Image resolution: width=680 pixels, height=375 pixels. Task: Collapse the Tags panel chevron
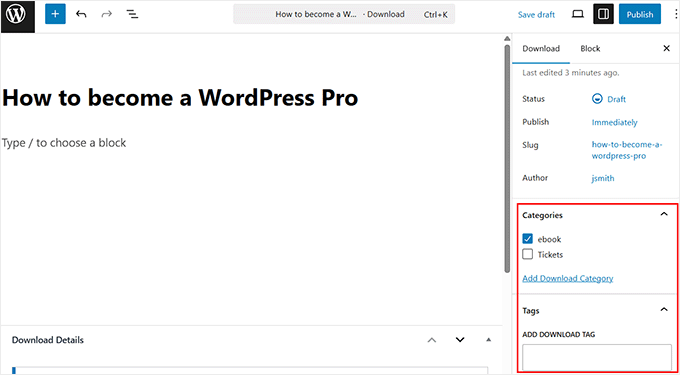[664, 310]
